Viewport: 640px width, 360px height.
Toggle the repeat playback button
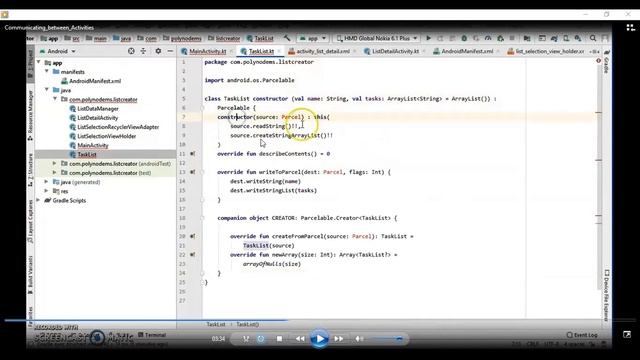coord(261,338)
